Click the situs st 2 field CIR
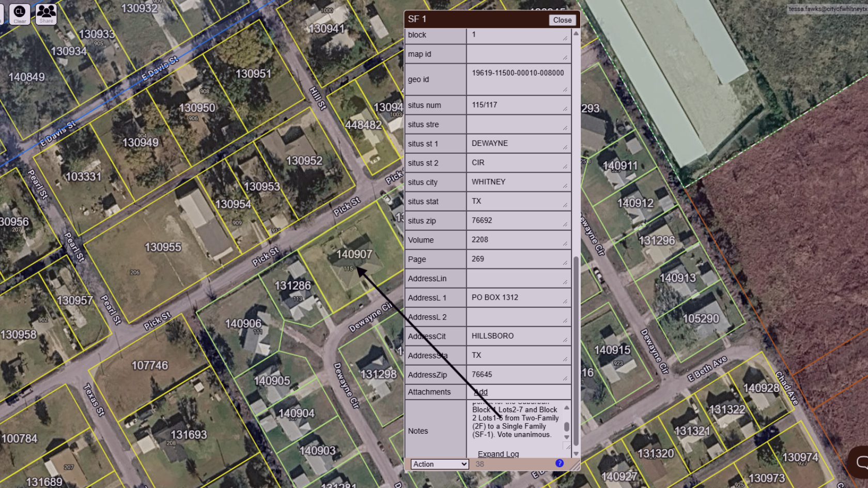The image size is (868, 488). point(519,163)
